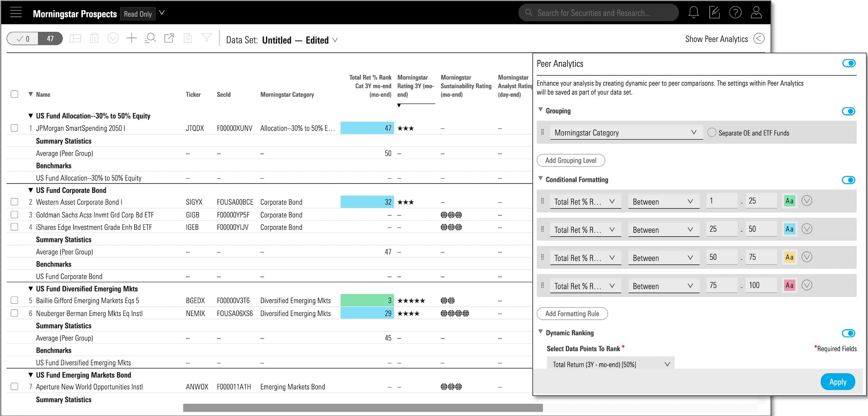The image size is (868, 416).
Task: Open options for the 1–25 formatting rule
Action: tap(807, 201)
